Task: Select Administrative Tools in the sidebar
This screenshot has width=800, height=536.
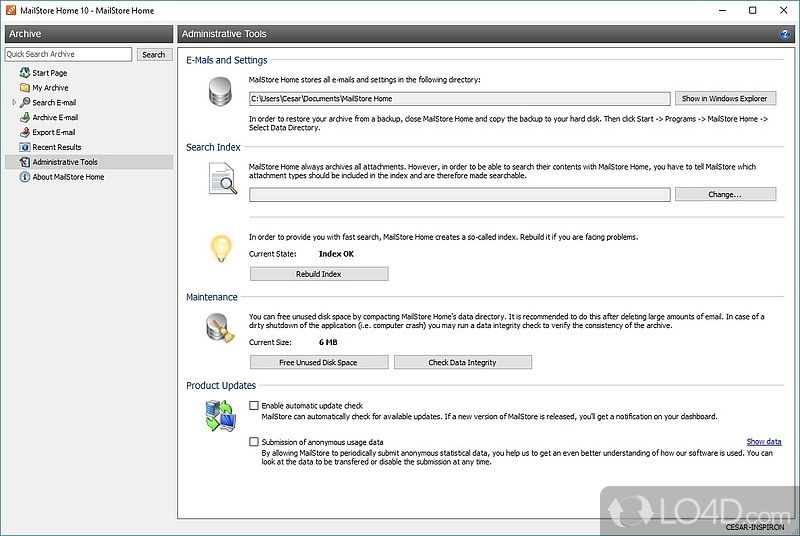Action: click(64, 162)
